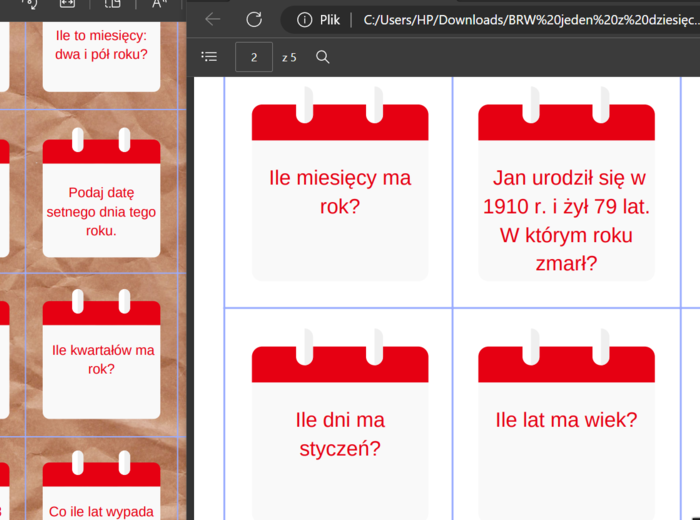Reload the page with the refresh icon

click(254, 20)
